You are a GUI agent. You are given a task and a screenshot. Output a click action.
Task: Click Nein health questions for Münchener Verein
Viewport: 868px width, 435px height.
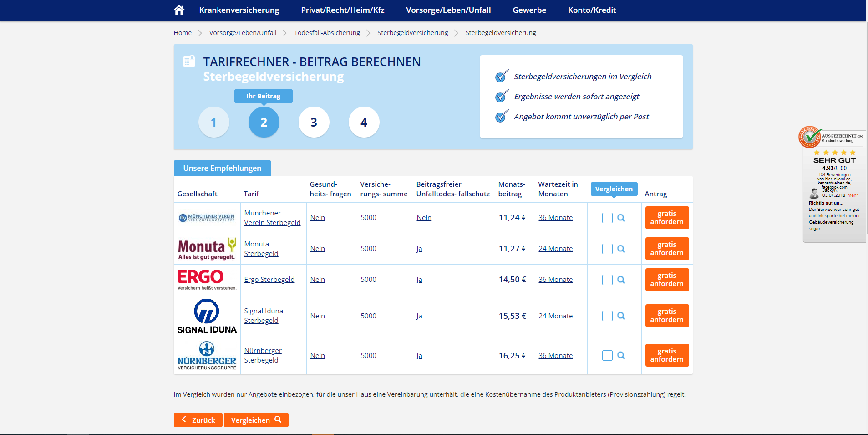317,218
